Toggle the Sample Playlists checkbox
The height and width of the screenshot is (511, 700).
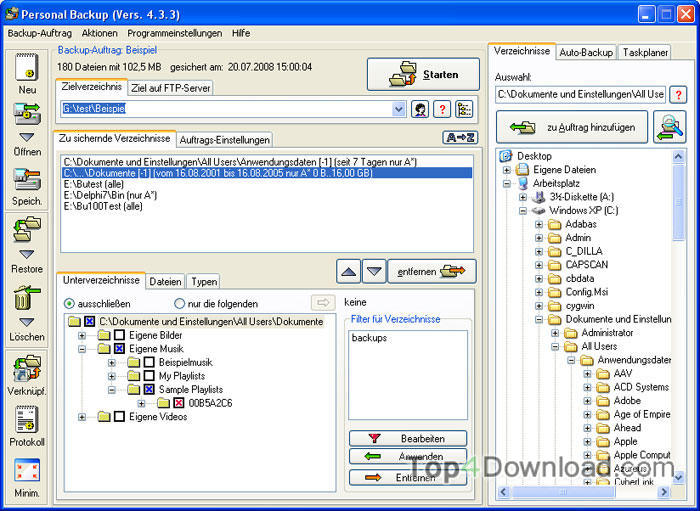click(149, 390)
